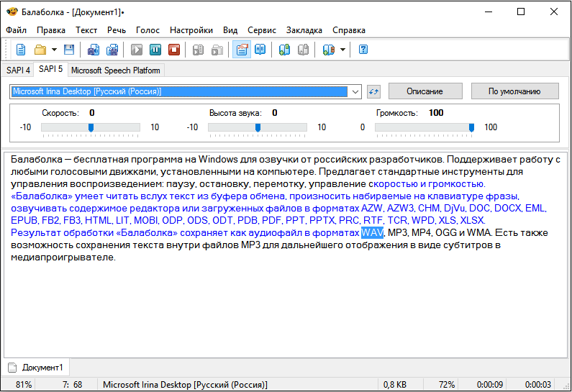
Task: Open the Текст menu
Action: coord(86,30)
